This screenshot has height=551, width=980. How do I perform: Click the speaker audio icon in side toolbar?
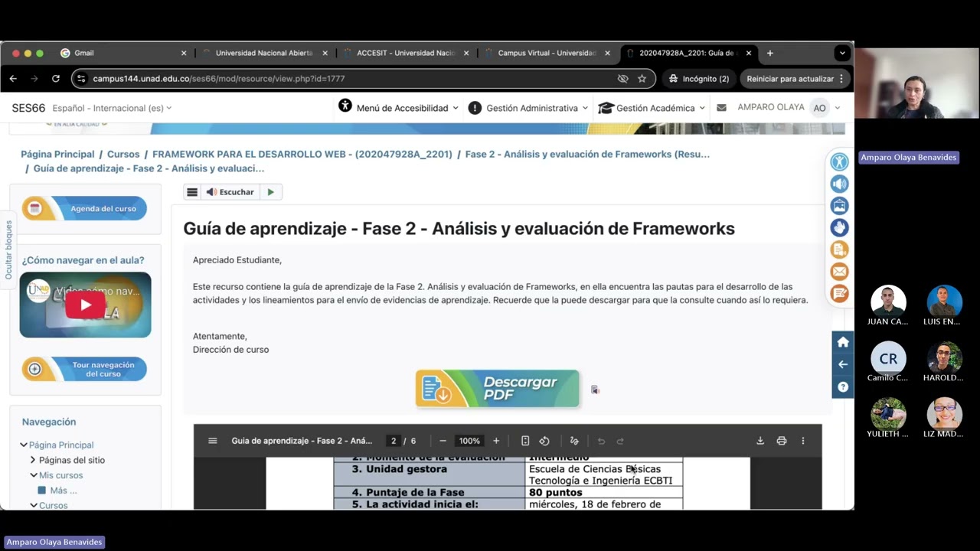(x=840, y=184)
